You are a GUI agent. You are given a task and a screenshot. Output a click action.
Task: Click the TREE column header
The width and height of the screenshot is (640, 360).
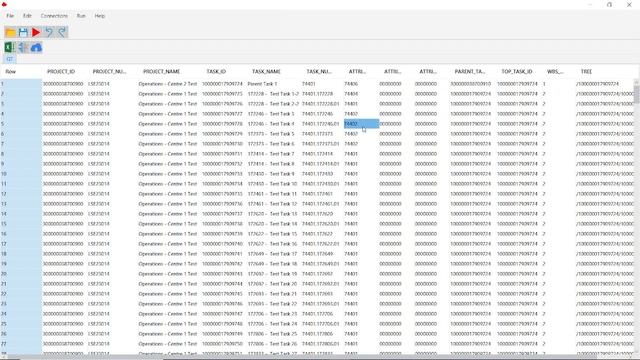coord(586,71)
